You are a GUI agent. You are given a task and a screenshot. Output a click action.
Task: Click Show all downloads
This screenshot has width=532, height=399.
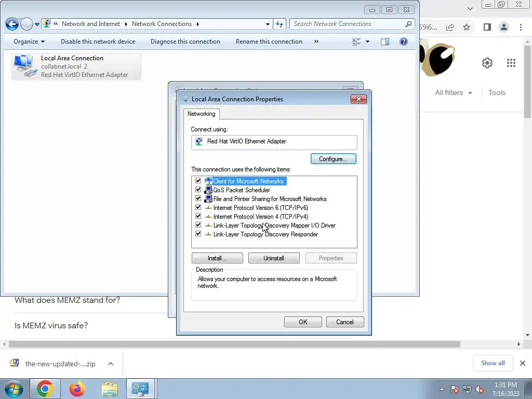pos(493,363)
